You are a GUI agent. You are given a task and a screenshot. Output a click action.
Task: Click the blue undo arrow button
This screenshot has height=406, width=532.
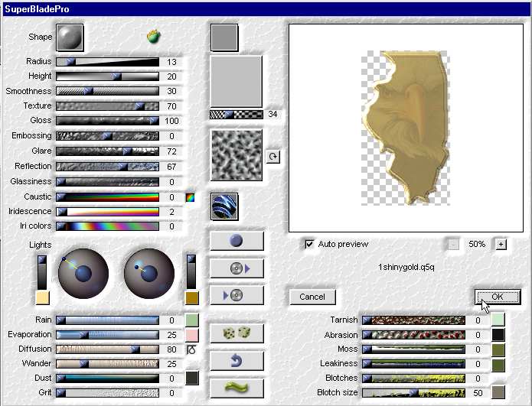[237, 361]
